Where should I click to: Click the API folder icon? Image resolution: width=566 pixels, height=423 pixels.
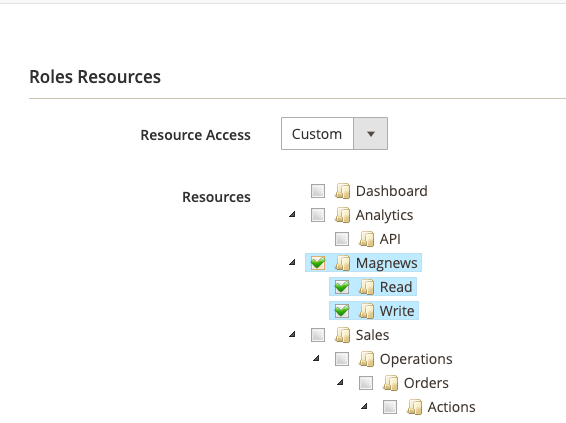tap(366, 239)
